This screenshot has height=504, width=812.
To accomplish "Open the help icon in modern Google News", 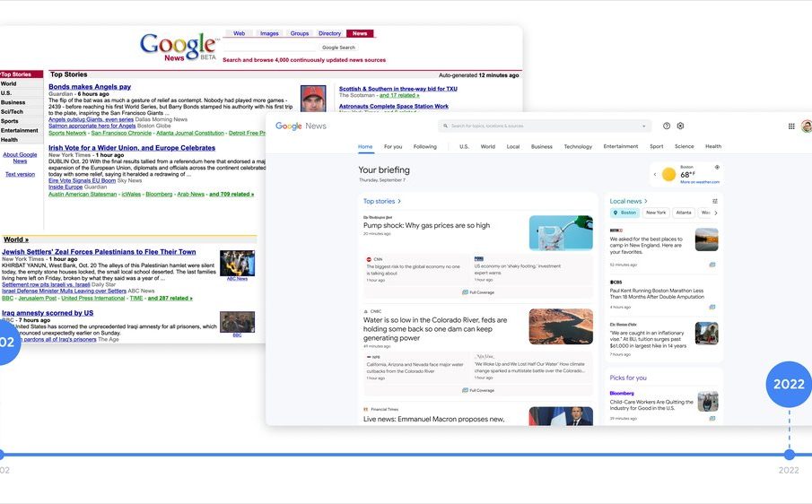I will click(x=667, y=126).
